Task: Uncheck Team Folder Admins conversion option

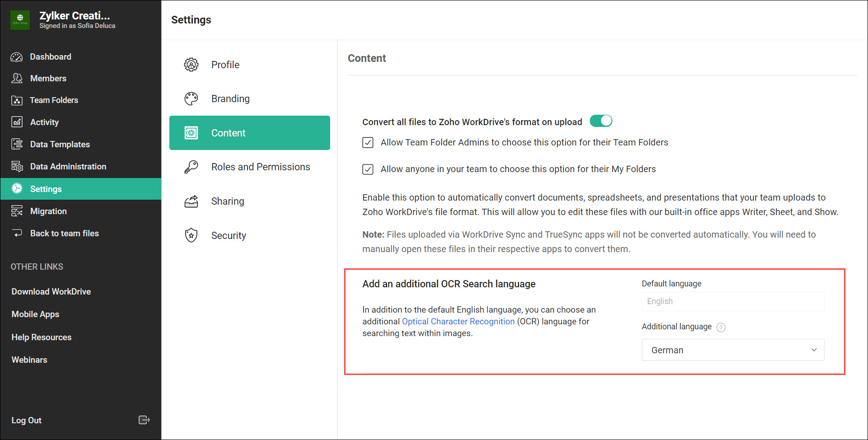Action: [x=368, y=142]
